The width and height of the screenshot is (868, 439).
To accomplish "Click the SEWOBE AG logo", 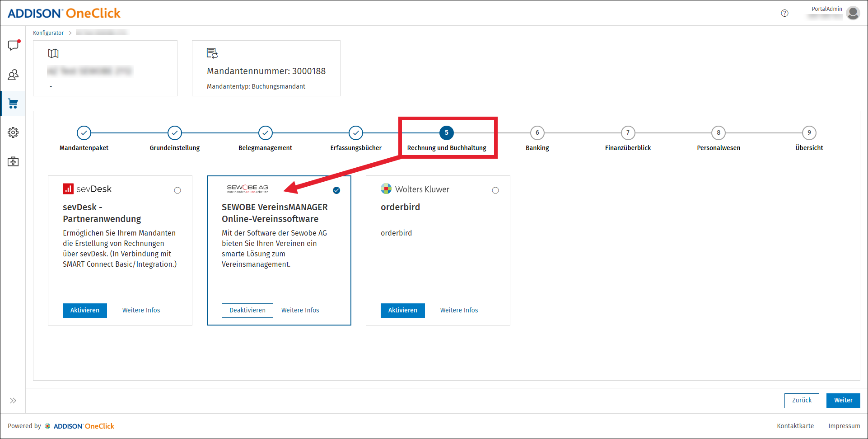I will (247, 189).
